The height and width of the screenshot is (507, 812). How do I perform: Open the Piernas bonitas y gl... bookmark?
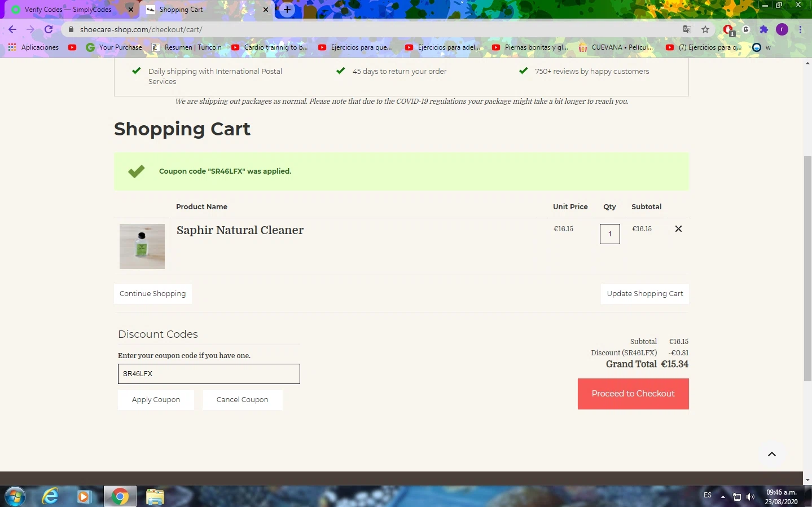pos(530,47)
